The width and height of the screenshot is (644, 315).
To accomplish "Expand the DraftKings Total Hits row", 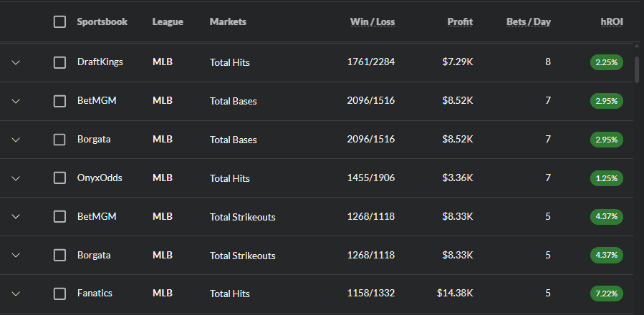I will click(x=16, y=62).
